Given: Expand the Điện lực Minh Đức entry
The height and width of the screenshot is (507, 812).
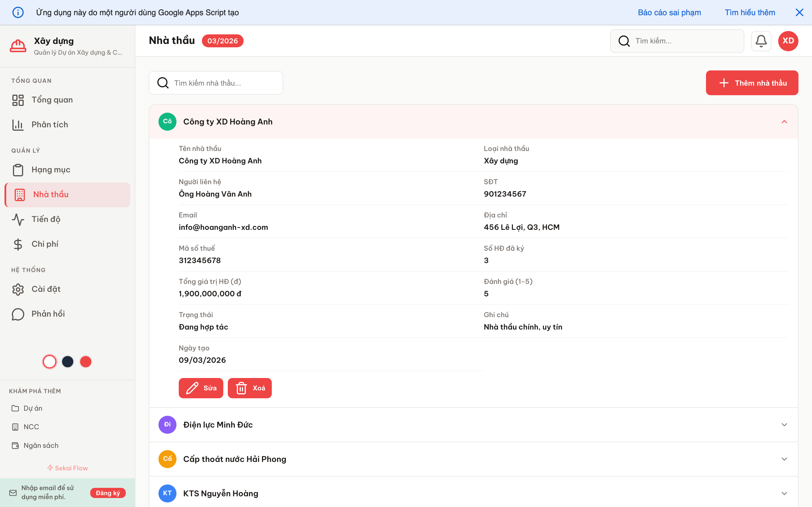Looking at the screenshot, I should click(784, 424).
